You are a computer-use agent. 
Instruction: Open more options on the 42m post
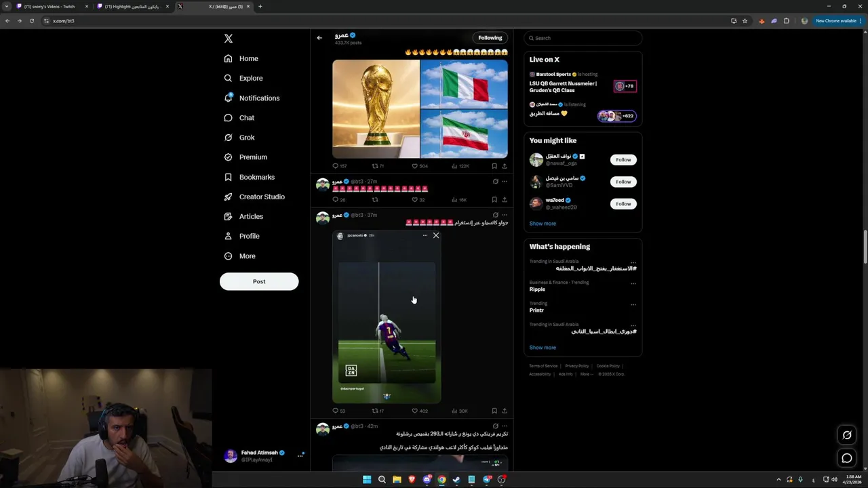coord(505,426)
